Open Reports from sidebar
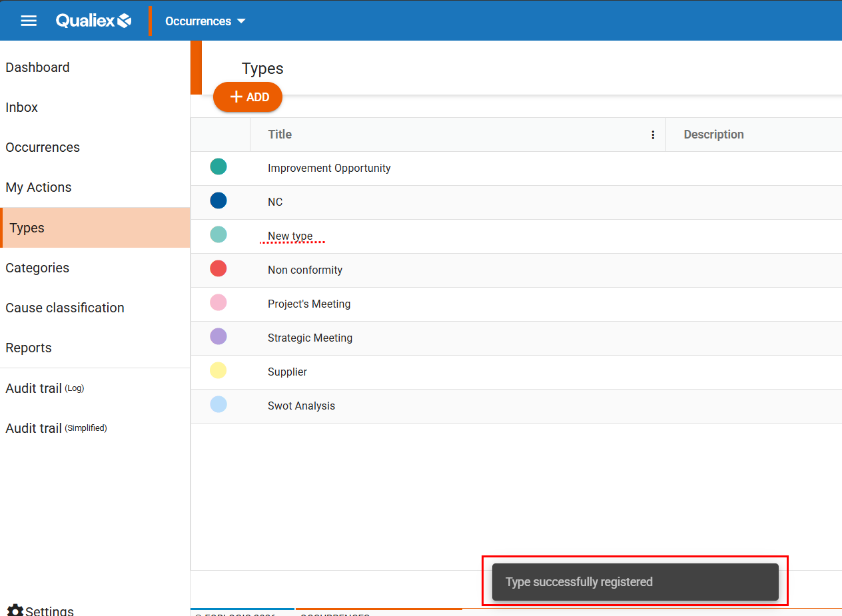 pos(29,348)
